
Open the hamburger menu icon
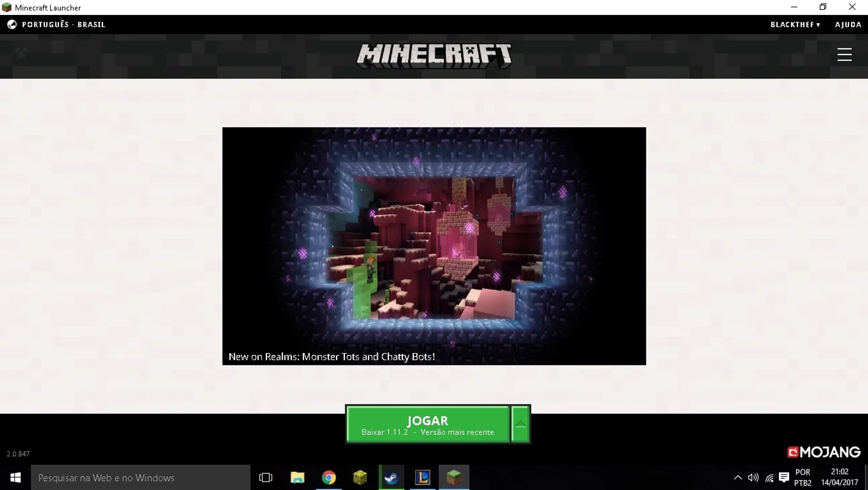point(844,55)
